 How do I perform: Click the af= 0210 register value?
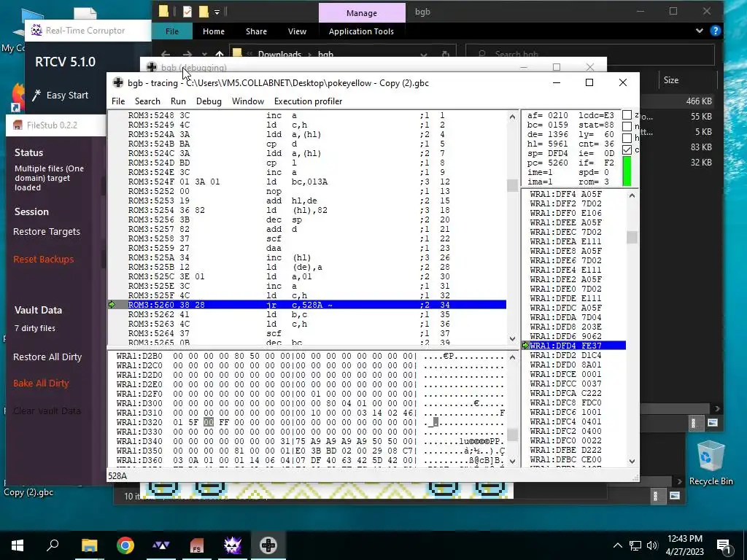click(547, 116)
